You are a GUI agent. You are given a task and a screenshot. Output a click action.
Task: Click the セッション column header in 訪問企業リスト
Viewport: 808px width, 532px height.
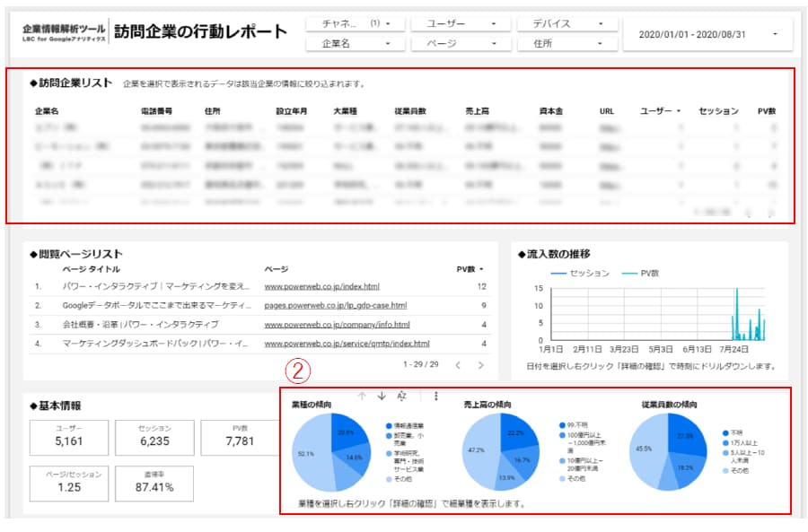718,111
